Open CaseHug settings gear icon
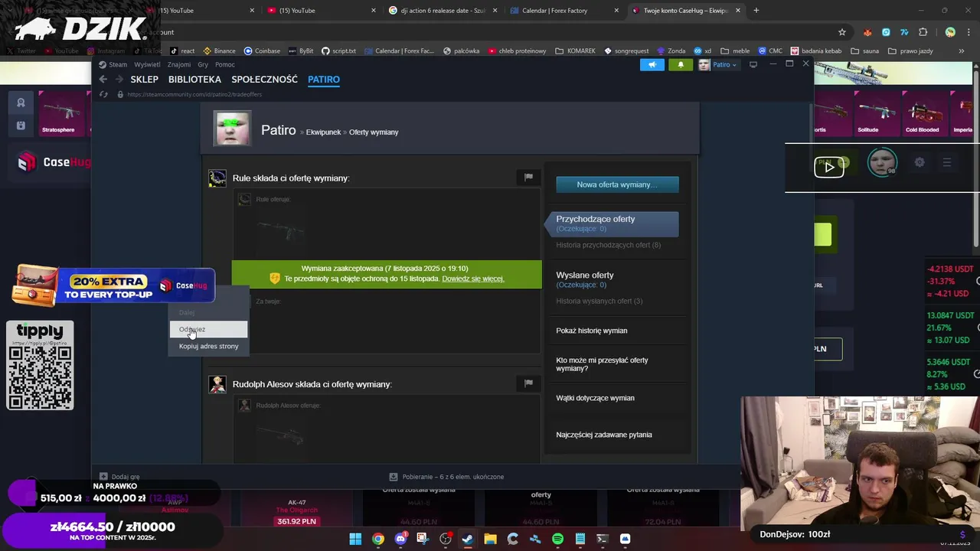This screenshot has width=980, height=551. click(x=920, y=162)
